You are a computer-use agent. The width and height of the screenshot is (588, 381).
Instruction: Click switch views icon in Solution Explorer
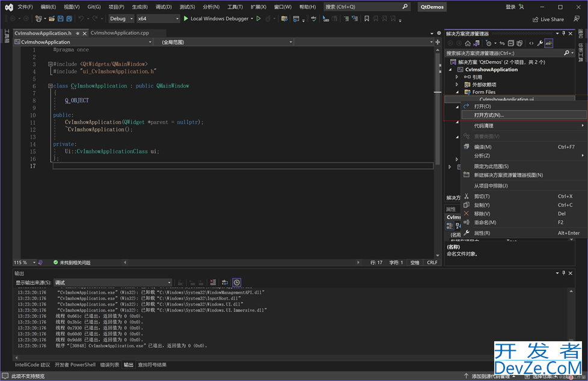point(476,43)
